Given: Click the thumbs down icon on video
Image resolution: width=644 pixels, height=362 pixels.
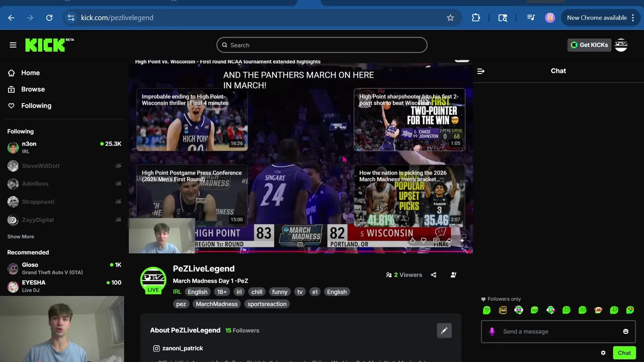Looking at the screenshot, I should click(424, 241).
